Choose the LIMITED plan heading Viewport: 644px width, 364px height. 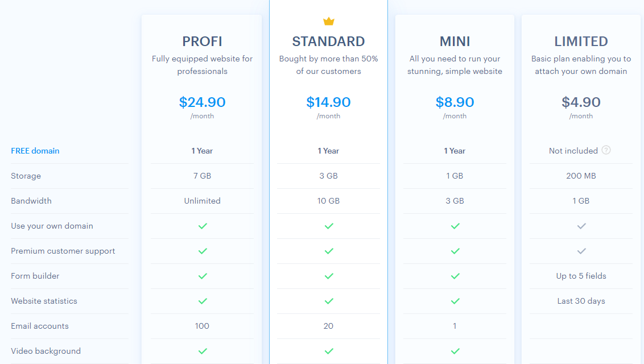(581, 42)
